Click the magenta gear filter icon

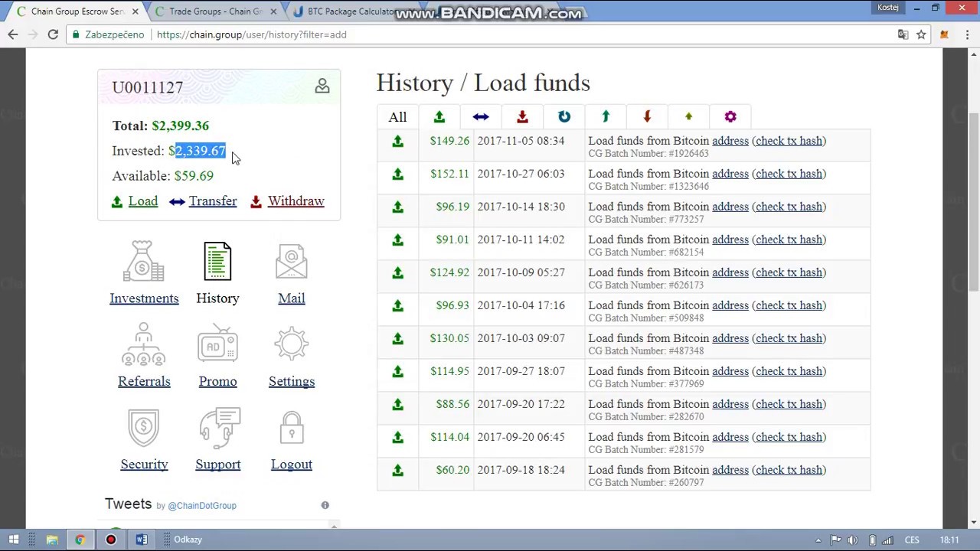pos(730,116)
